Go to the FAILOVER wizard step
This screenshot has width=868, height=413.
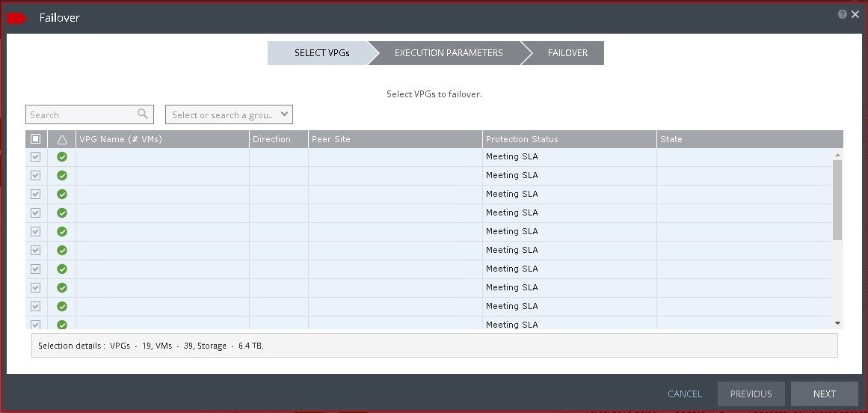click(x=567, y=53)
